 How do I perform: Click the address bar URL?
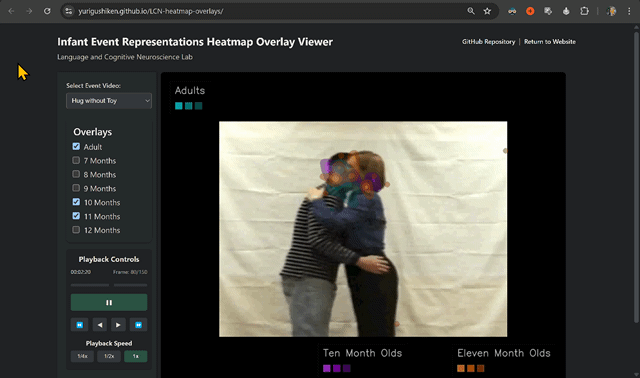pyautogui.click(x=151, y=11)
